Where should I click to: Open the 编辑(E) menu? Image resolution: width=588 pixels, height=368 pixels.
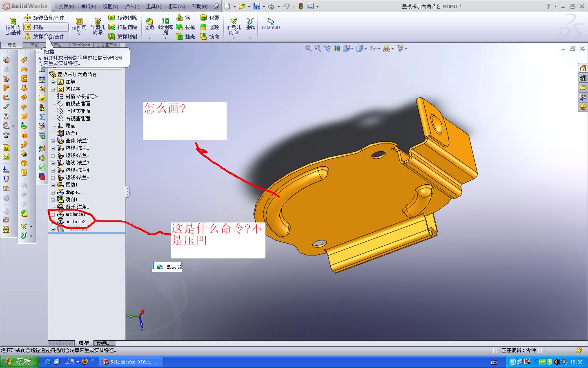pyautogui.click(x=88, y=7)
